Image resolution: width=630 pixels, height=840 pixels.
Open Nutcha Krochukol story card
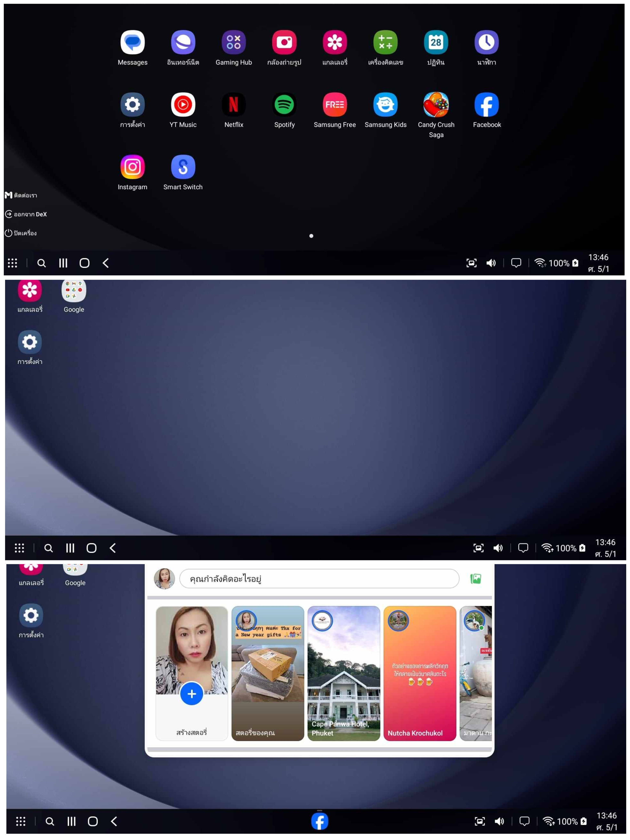[x=420, y=673]
